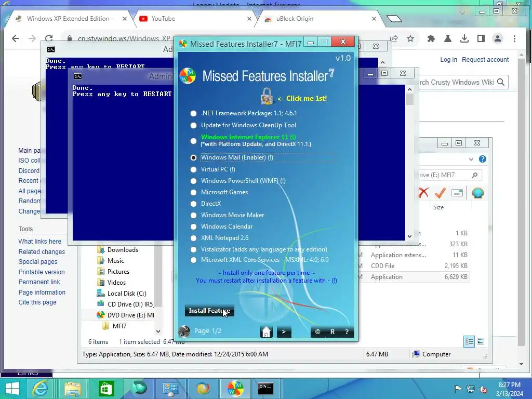Open Firefox from the taskbar
Viewport: 532px width, 399px height.
click(203, 389)
